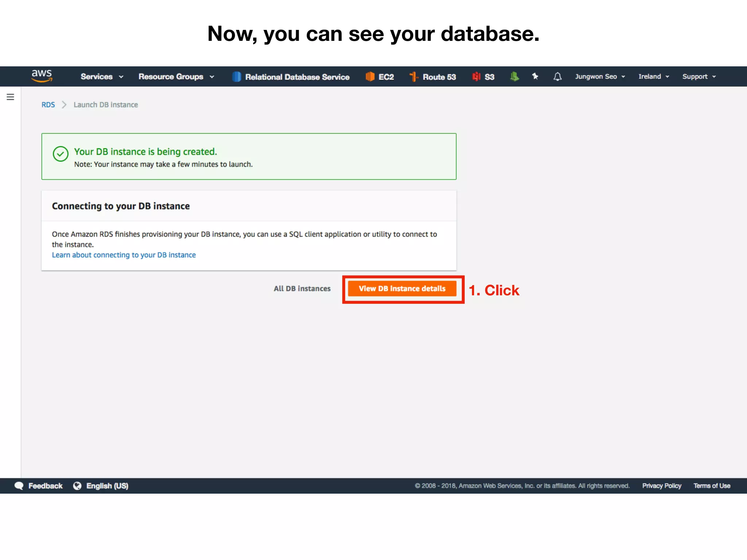Open the Terms of Use link

click(712, 486)
